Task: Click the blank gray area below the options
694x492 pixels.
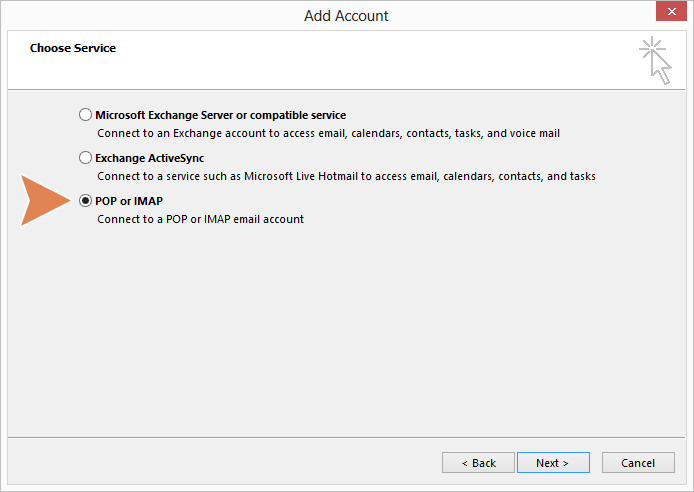Action: (347, 332)
